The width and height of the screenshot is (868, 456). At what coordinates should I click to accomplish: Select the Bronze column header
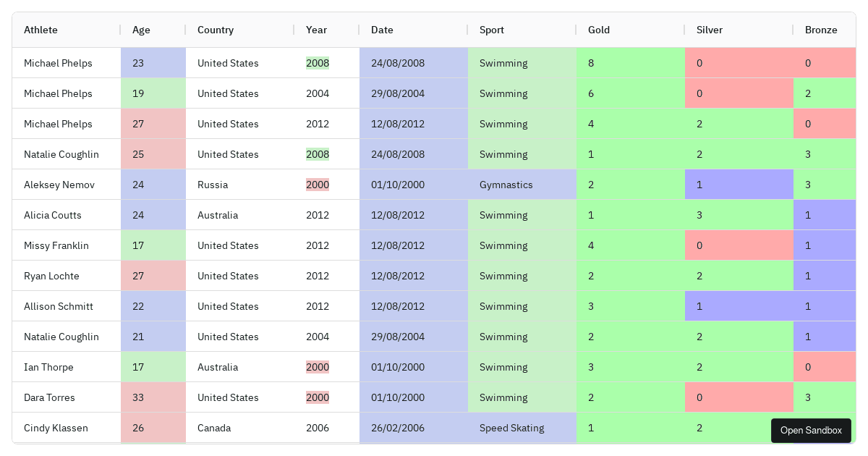click(x=821, y=30)
